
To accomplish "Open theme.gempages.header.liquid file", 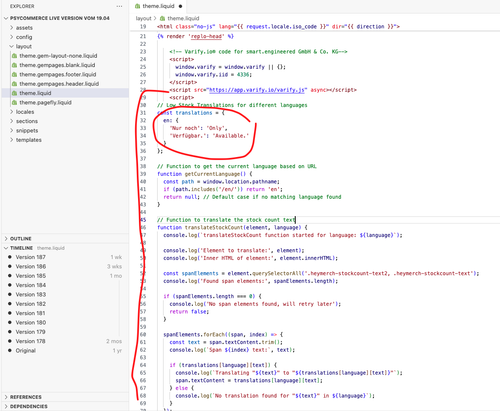I will 59,84.
